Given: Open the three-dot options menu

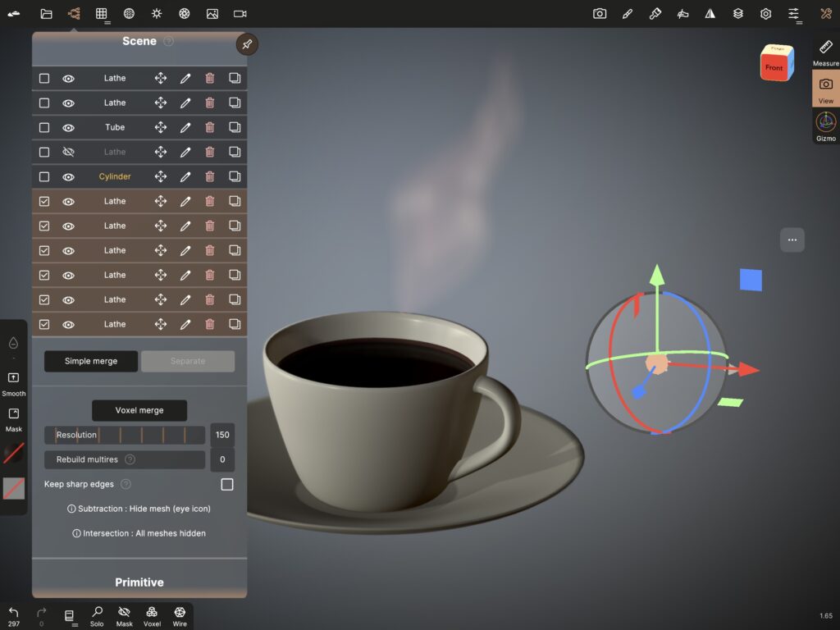Looking at the screenshot, I should 792,240.
